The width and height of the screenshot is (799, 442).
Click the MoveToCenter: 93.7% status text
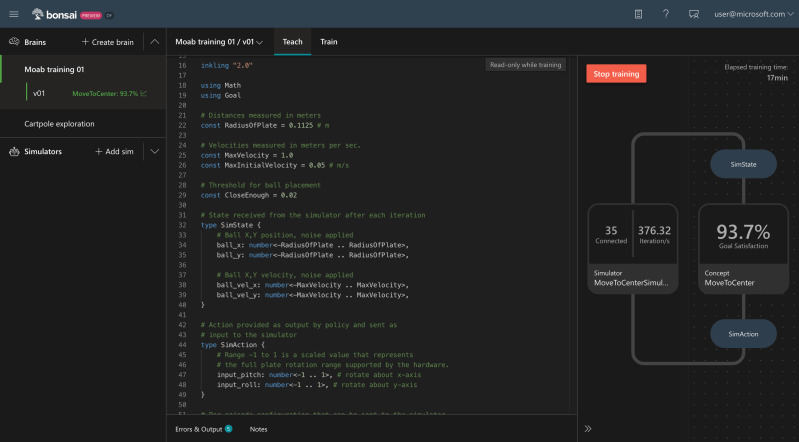[105, 94]
